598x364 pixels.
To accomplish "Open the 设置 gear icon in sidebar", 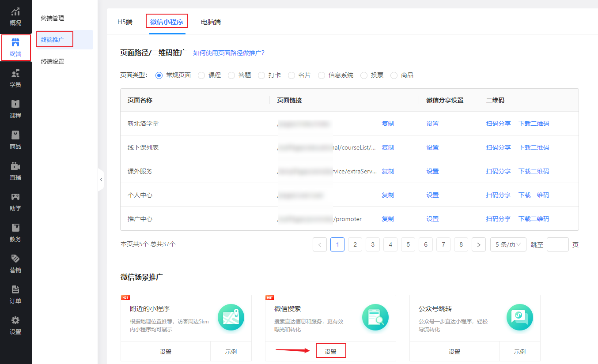I will click(x=15, y=321).
